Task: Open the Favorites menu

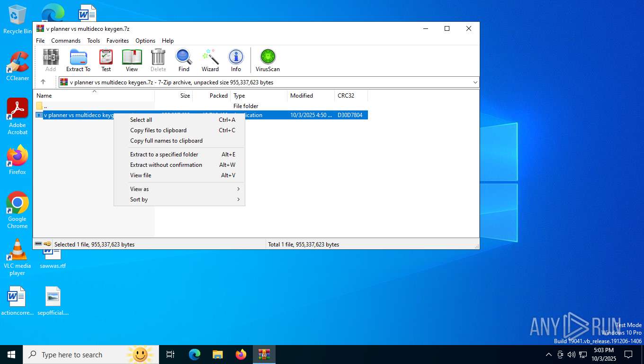Action: pos(117,41)
